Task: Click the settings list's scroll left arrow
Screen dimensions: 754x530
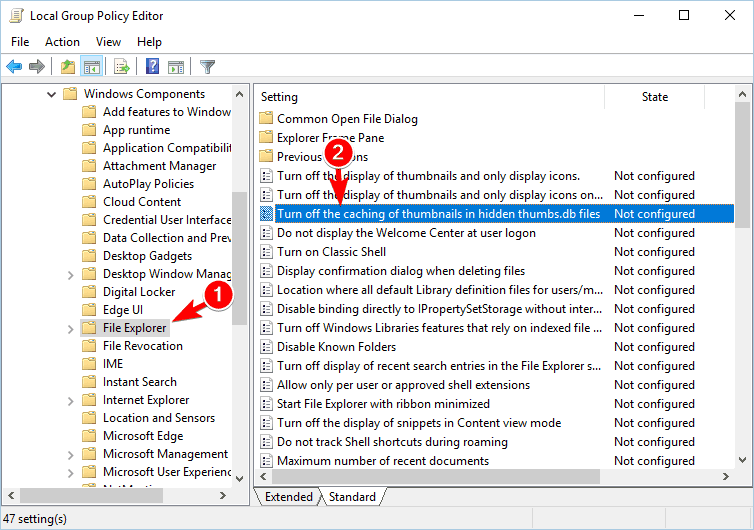Action: [x=263, y=477]
